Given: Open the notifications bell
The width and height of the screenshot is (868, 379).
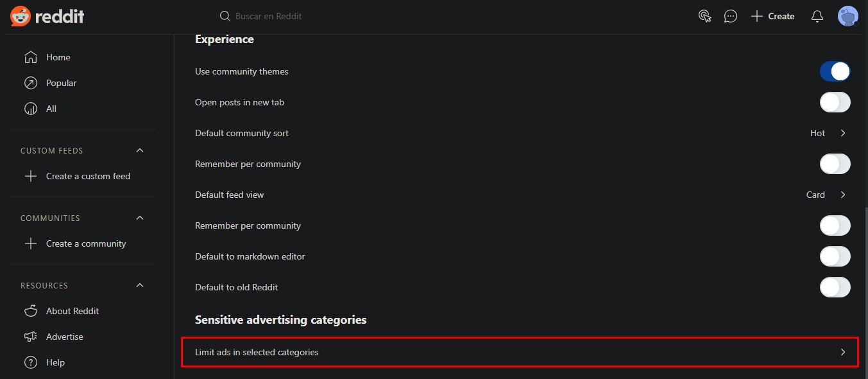Looking at the screenshot, I should click(x=817, y=16).
